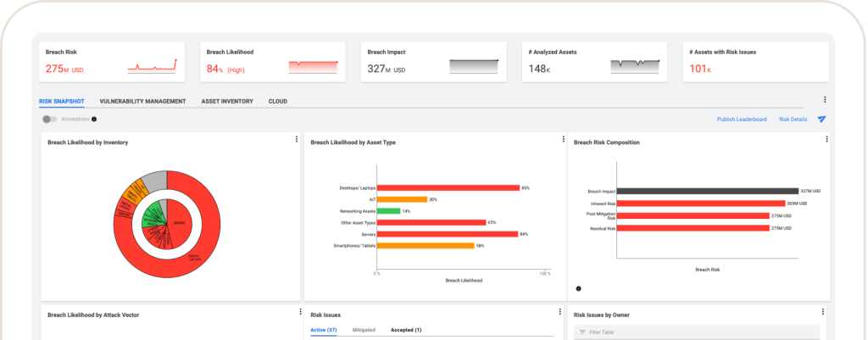Open the Asset Inventory tab
The image size is (868, 340).
[x=227, y=101]
